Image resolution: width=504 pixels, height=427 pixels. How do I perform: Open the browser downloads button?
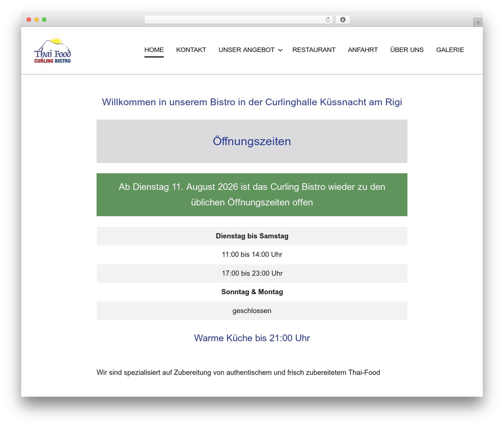pyautogui.click(x=343, y=20)
